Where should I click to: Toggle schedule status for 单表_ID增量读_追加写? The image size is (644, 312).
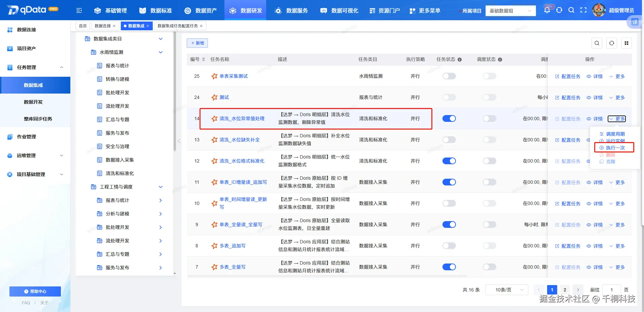coord(490,182)
